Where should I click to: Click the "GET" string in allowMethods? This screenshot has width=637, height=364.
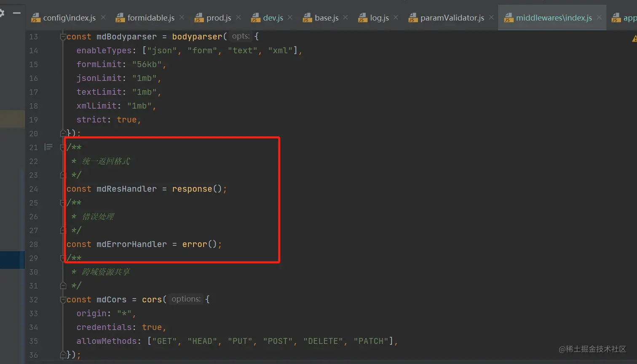point(165,341)
